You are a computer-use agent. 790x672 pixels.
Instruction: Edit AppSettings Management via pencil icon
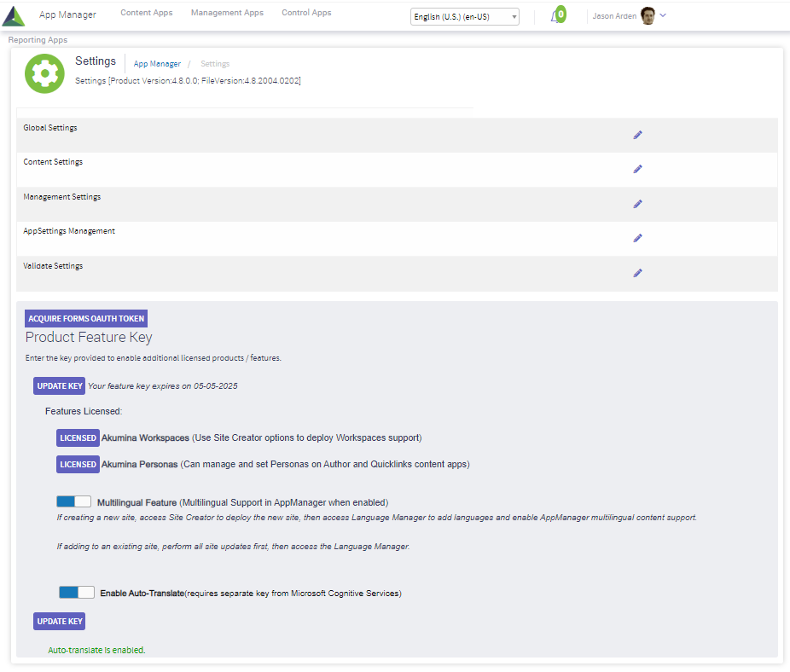(637, 238)
